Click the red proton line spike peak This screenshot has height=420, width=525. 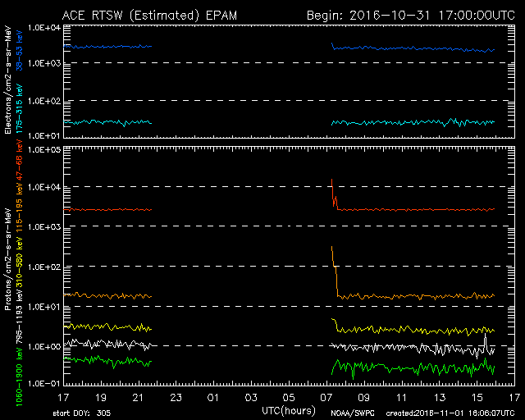click(x=332, y=180)
